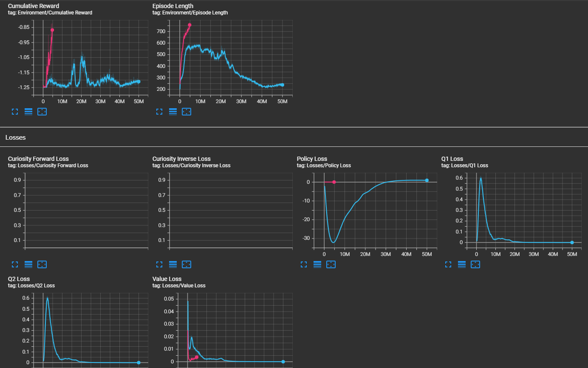Viewport: 588px width, 368px height.
Task: Expand Cumulative Reward chart to full size
Action: pos(15,112)
